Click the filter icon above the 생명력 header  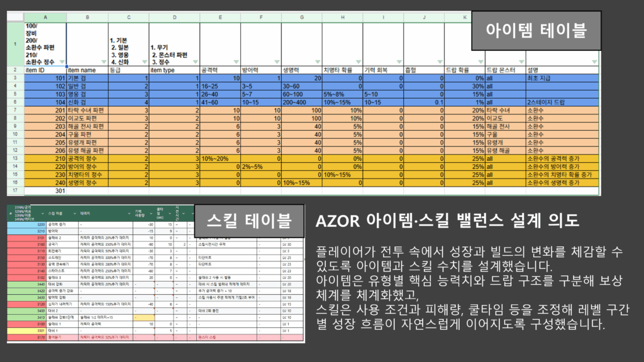[x=317, y=62]
